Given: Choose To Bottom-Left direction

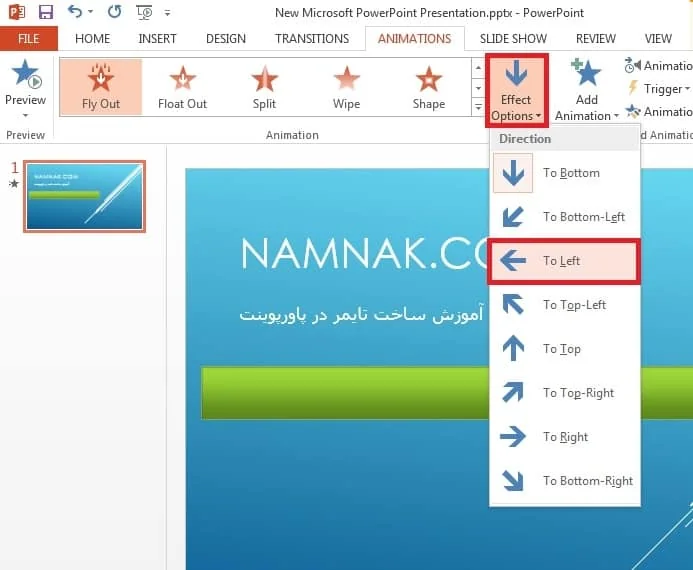Looking at the screenshot, I should click(x=565, y=217).
